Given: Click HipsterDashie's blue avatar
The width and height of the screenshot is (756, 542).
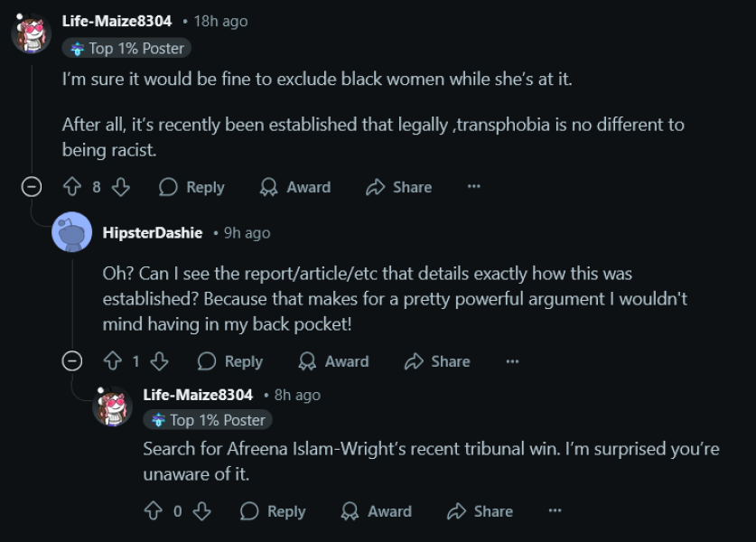Looking at the screenshot, I should pos(72,232).
